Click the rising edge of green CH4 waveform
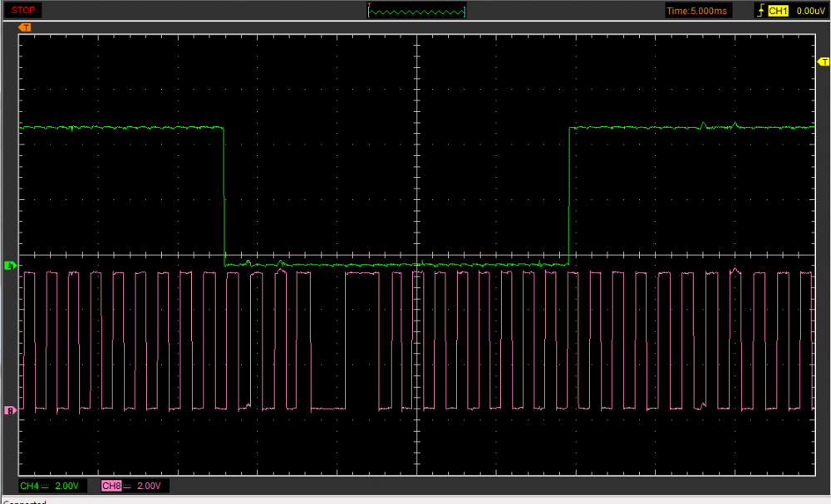 point(568,195)
